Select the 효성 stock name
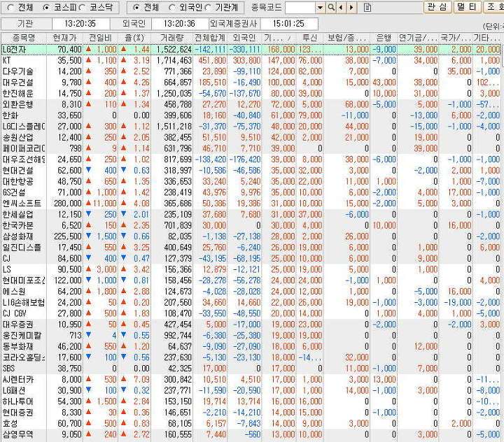 [10, 423]
